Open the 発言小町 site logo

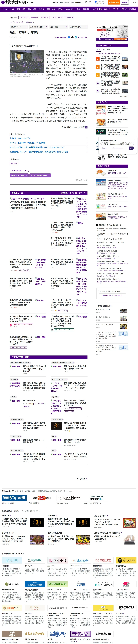click(12, 560)
